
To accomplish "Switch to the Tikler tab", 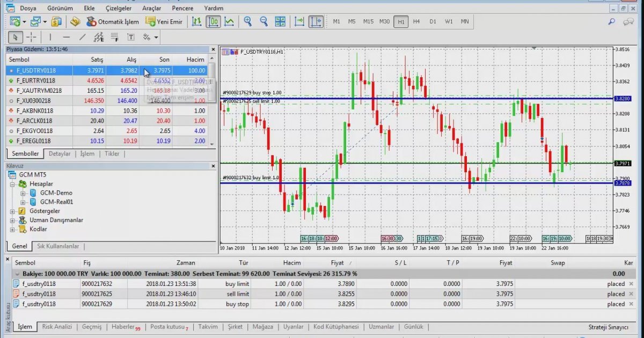I will point(112,154).
